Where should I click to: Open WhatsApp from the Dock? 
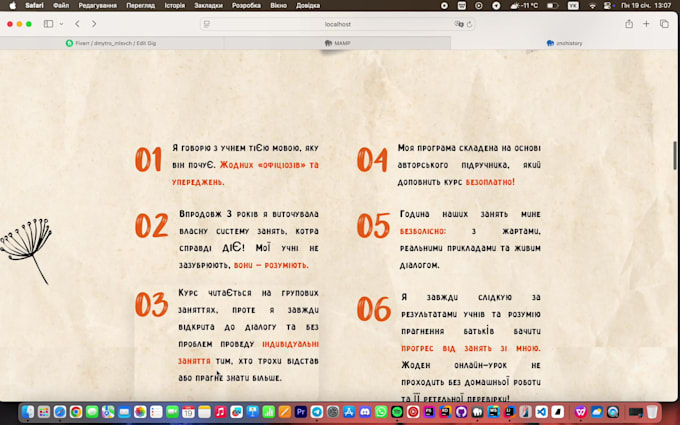tap(381, 412)
